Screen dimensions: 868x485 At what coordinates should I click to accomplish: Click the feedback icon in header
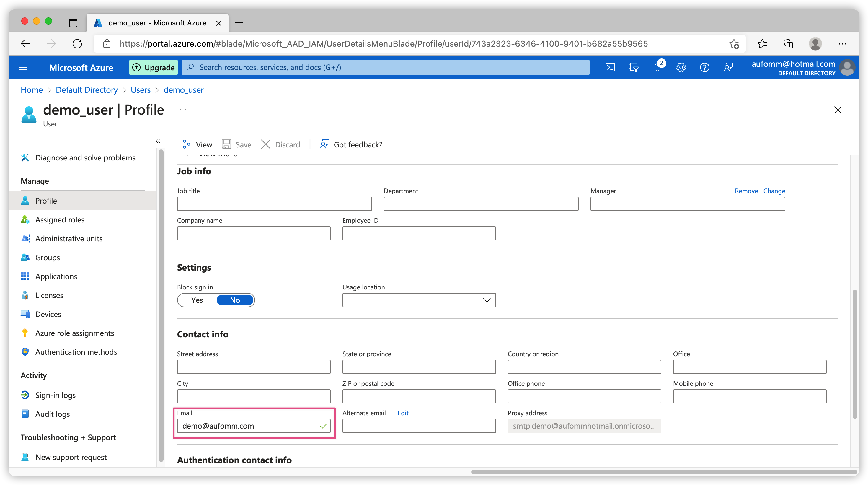pyautogui.click(x=728, y=67)
